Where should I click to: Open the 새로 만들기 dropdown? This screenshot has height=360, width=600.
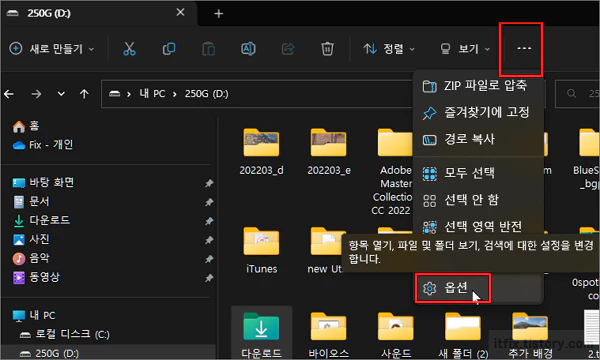[x=51, y=49]
